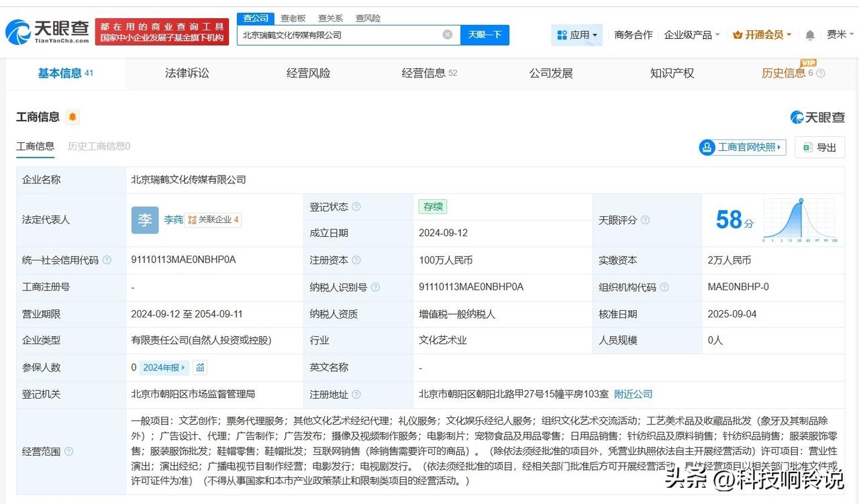Screen dimensions: 859x504
Task: Click the registration authority 北京市朝阳区市场监督管理局
Action: (x=193, y=394)
